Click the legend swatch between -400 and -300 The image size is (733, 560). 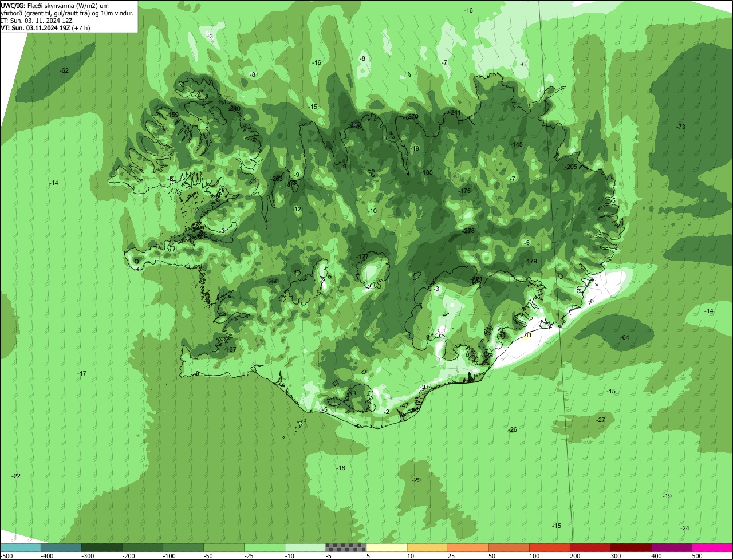pyautogui.click(x=61, y=547)
